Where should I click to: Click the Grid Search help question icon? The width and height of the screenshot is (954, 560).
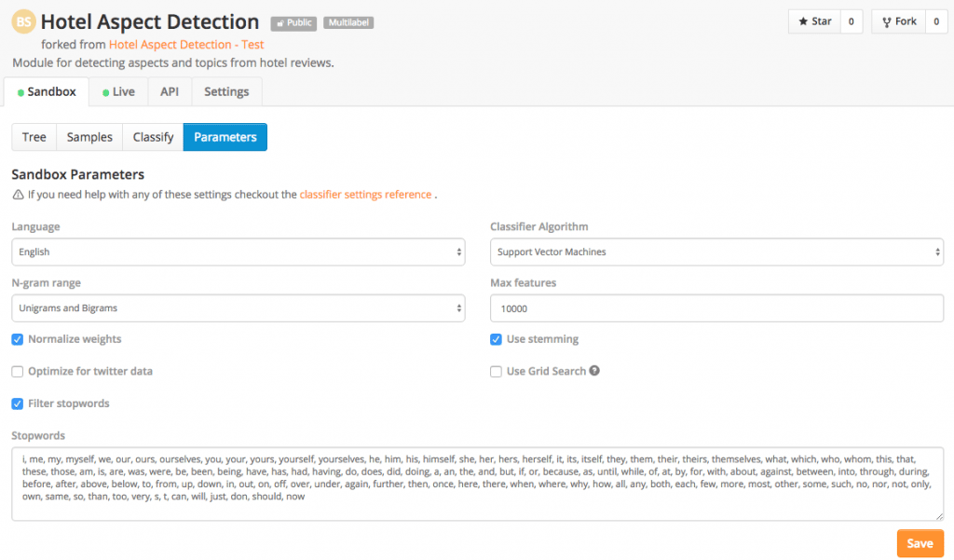[x=594, y=371]
